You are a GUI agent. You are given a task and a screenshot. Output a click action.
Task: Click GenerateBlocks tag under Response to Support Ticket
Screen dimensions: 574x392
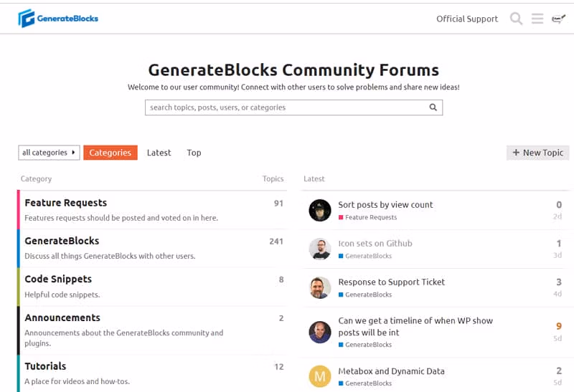point(365,295)
